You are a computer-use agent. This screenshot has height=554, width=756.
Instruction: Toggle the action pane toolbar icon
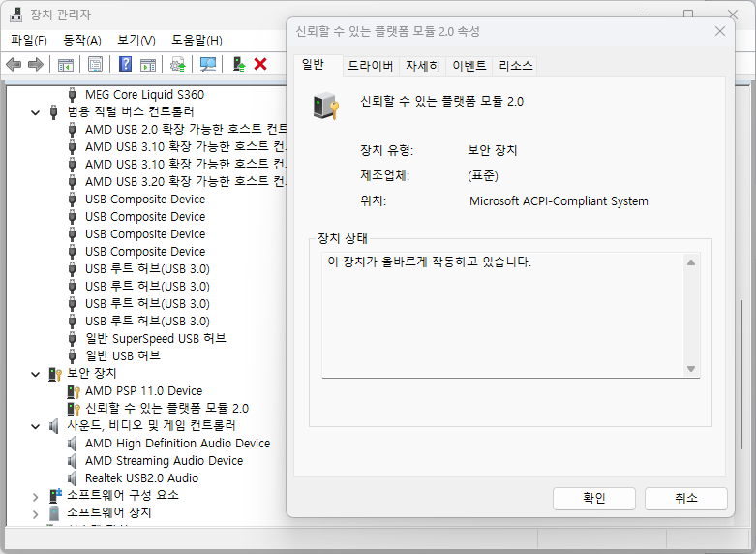click(x=148, y=64)
